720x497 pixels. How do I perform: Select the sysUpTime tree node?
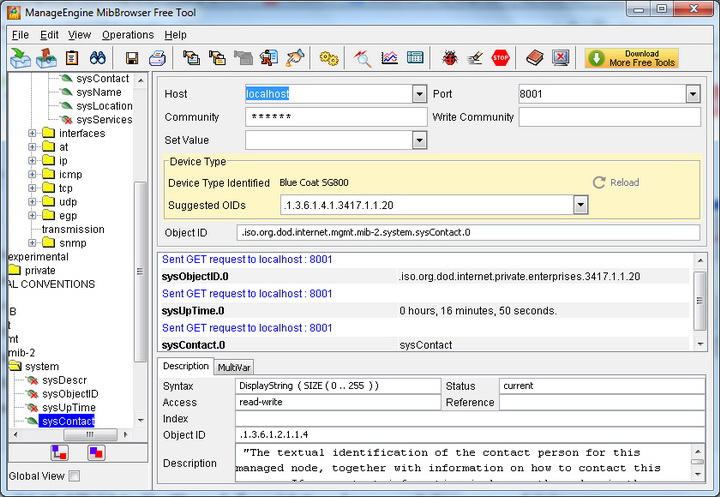point(69,407)
